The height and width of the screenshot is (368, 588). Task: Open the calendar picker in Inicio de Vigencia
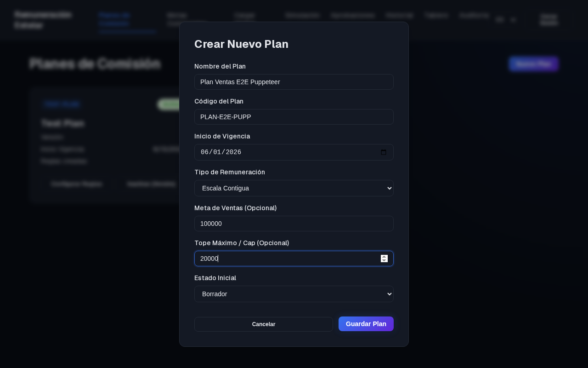pyautogui.click(x=384, y=152)
